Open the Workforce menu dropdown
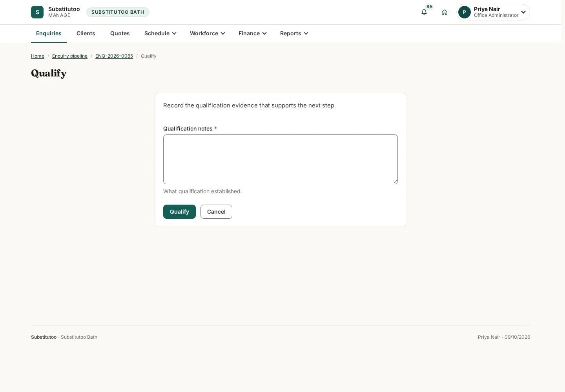The image size is (565, 392). (x=208, y=33)
